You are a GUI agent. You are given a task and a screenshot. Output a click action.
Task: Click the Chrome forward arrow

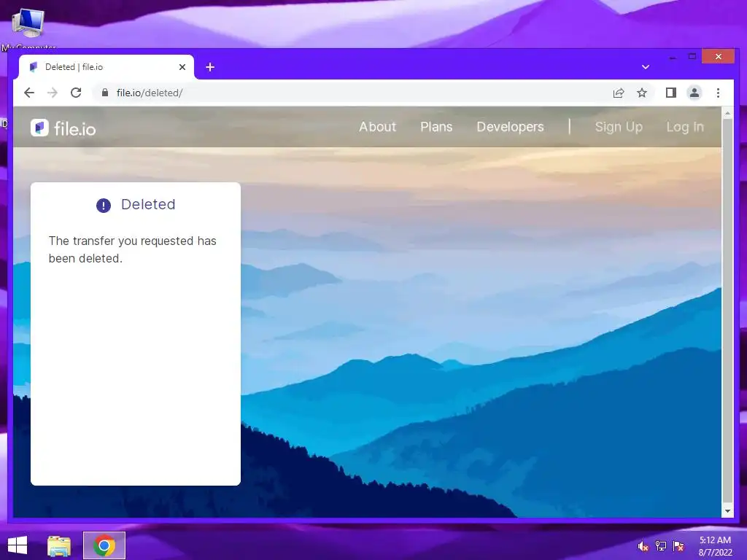pos(53,93)
